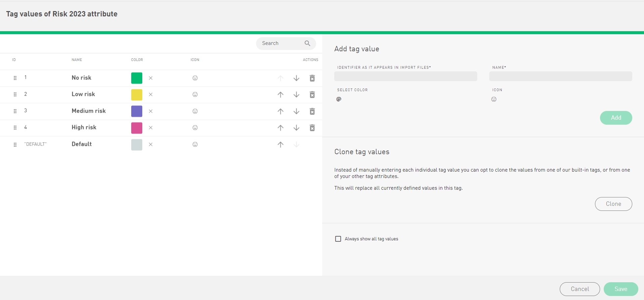Click the Name input field

(x=560, y=76)
